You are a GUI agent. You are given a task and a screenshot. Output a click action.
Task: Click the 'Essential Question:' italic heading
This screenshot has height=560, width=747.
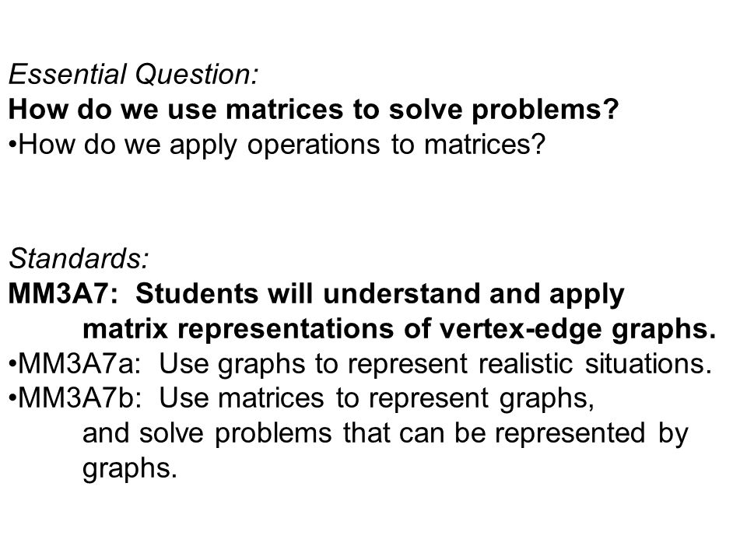[x=134, y=75]
